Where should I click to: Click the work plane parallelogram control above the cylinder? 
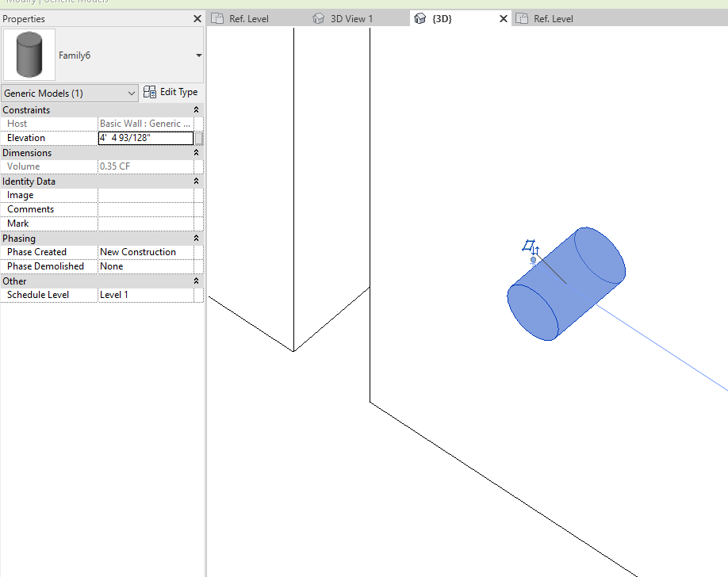pyautogui.click(x=528, y=243)
